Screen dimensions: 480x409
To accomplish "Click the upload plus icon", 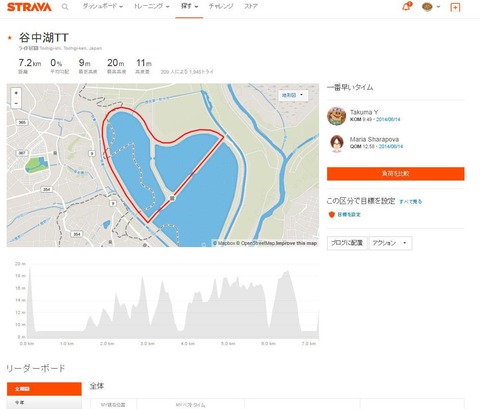I will coord(455,7).
